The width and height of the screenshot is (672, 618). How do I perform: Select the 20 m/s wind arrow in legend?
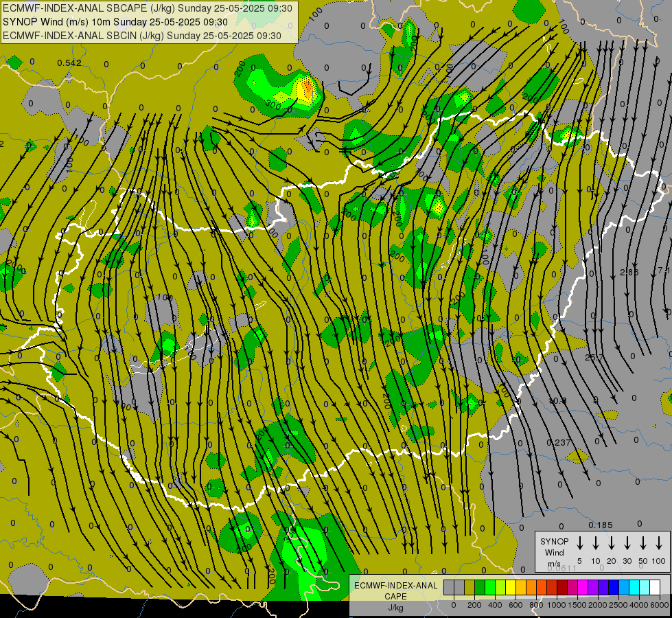(x=612, y=543)
